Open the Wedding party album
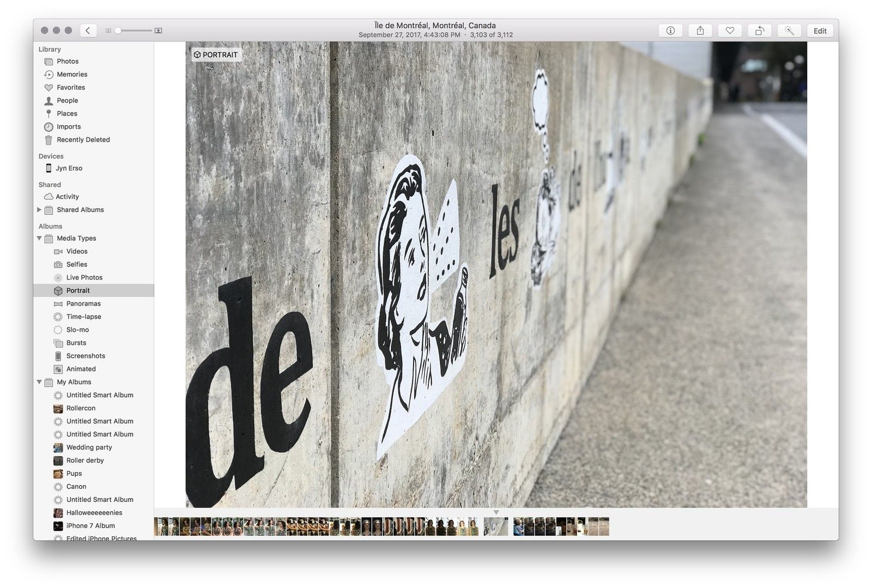872x588 pixels. click(89, 448)
